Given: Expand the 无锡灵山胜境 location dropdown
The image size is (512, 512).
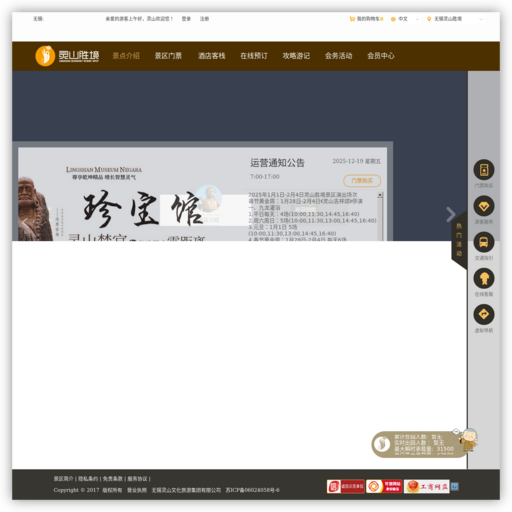Looking at the screenshot, I should click(x=455, y=19).
